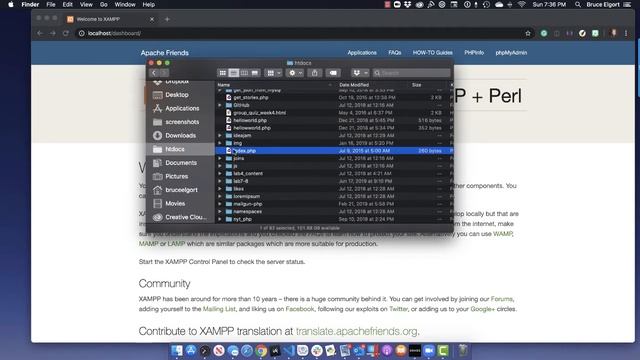The height and width of the screenshot is (360, 640).
Task: Expand the mailgun-php folder
Action: [x=220, y=204]
